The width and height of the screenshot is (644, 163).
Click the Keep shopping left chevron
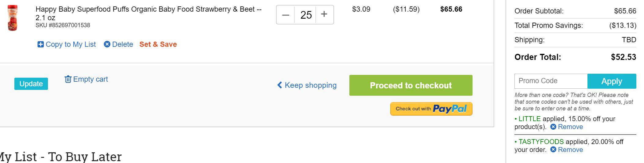click(x=279, y=85)
